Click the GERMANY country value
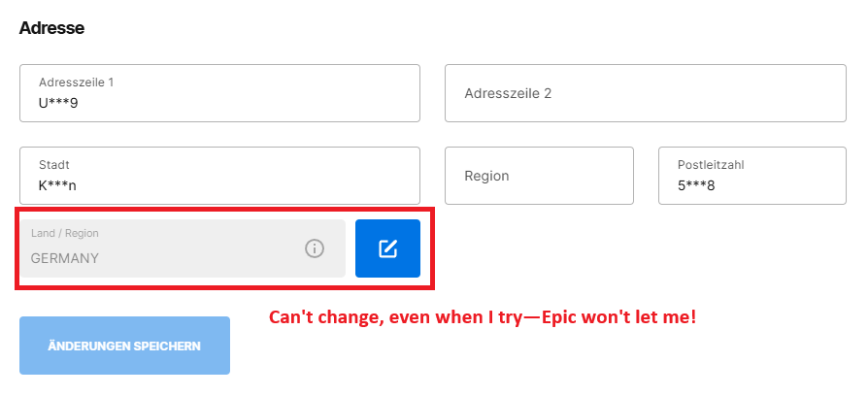The height and width of the screenshot is (396, 868). click(65, 258)
